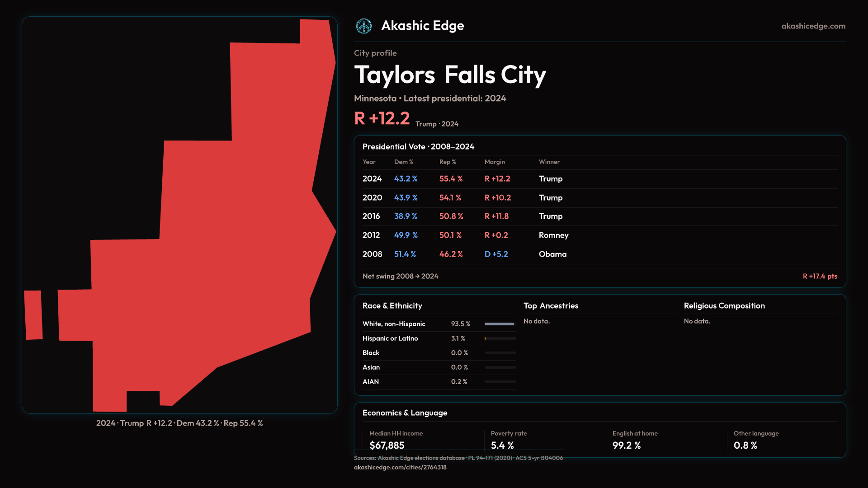Image resolution: width=868 pixels, height=488 pixels.
Task: Click the Margin column header
Action: (x=495, y=162)
